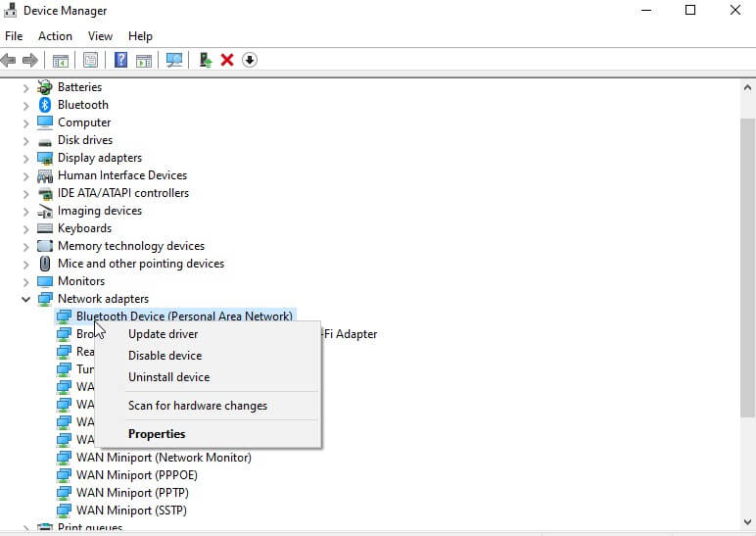Click the Network adapters category icon
Screen dimensions: 756x536
pos(45,299)
